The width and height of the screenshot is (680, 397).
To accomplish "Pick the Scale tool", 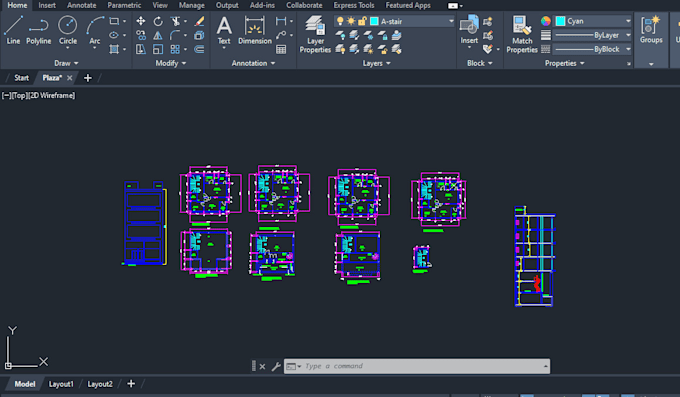I will (x=158, y=49).
